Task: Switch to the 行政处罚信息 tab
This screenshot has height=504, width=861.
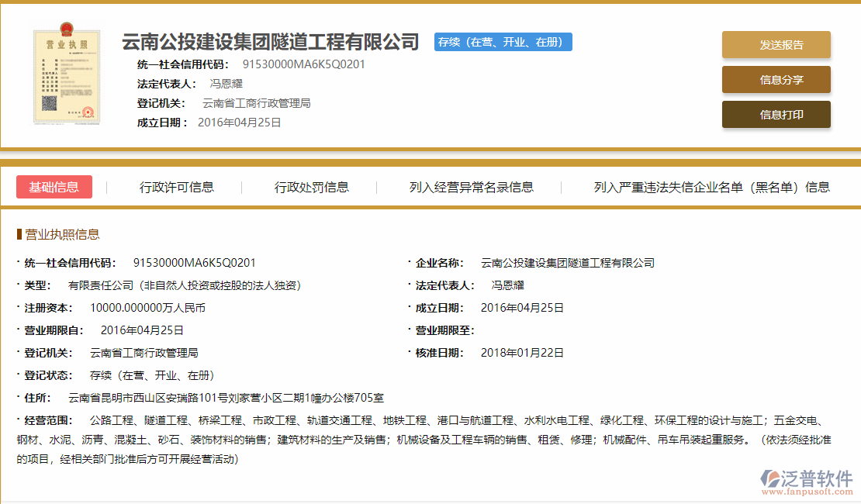Action: 313,187
